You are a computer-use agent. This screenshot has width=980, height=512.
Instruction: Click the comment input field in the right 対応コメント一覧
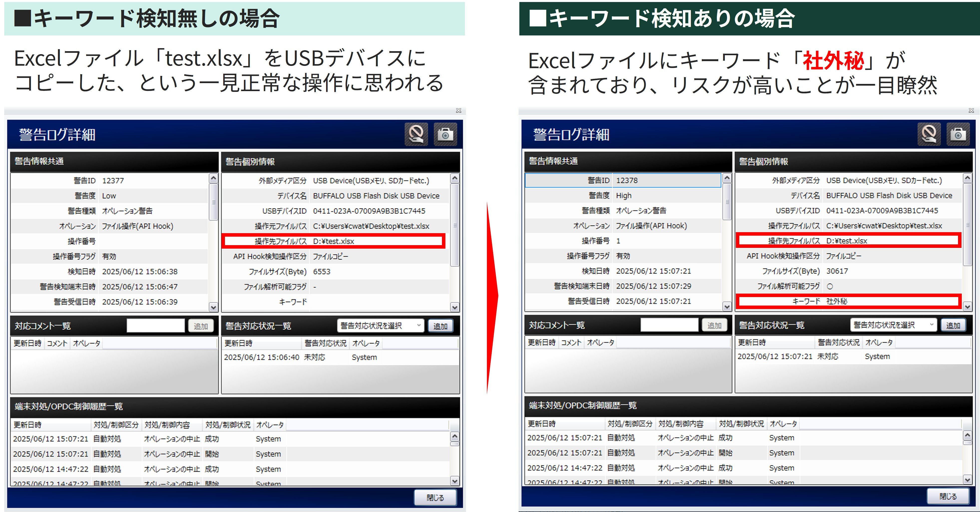pyautogui.click(x=670, y=325)
